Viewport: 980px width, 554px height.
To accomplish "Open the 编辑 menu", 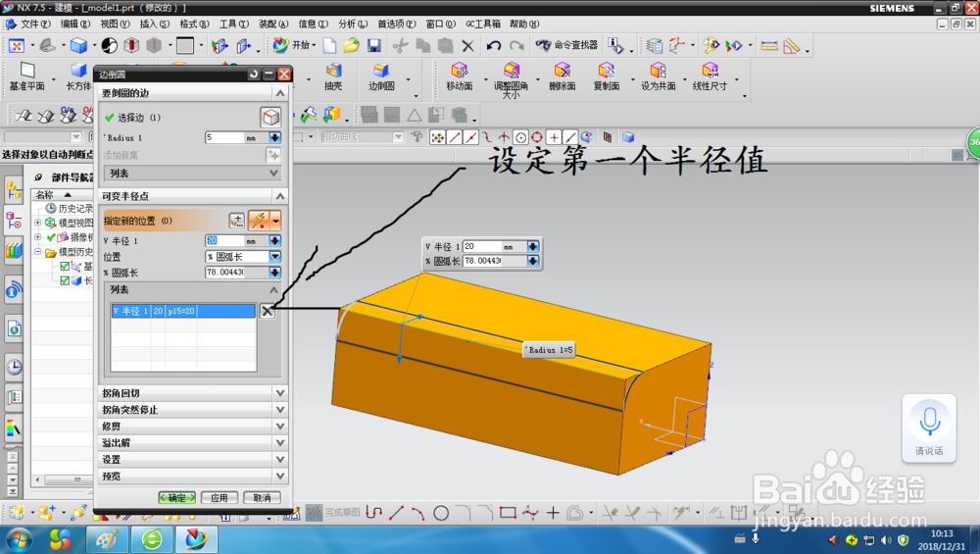I will point(75,24).
